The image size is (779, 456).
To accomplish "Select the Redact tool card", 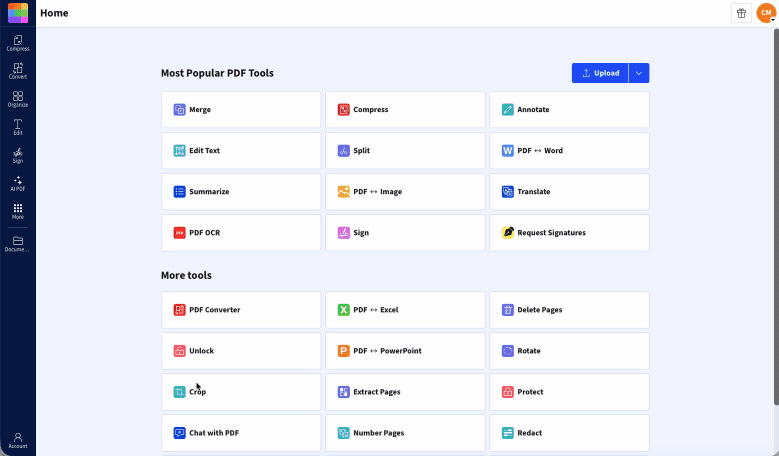I will click(569, 433).
